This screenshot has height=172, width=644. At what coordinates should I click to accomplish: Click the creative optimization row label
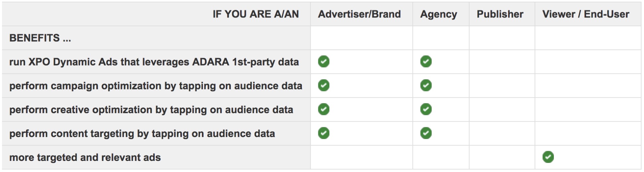[x=151, y=110]
